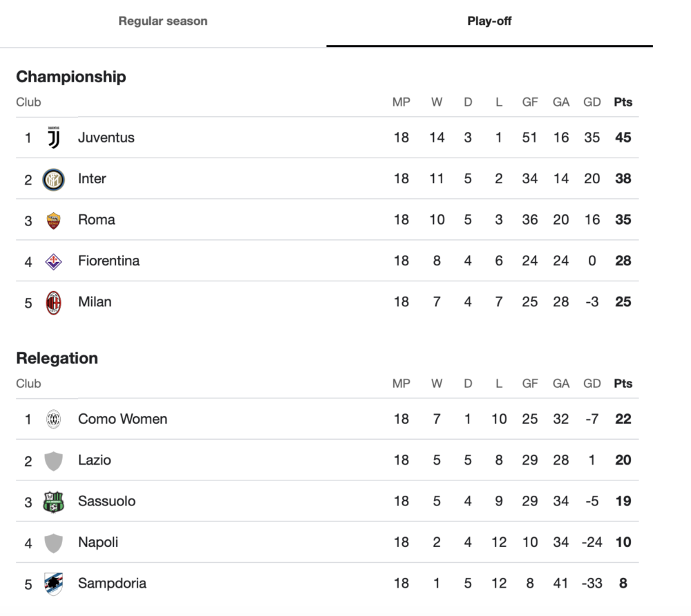691x616 pixels.
Task: Open the Sassuolo team name link
Action: click(106, 501)
